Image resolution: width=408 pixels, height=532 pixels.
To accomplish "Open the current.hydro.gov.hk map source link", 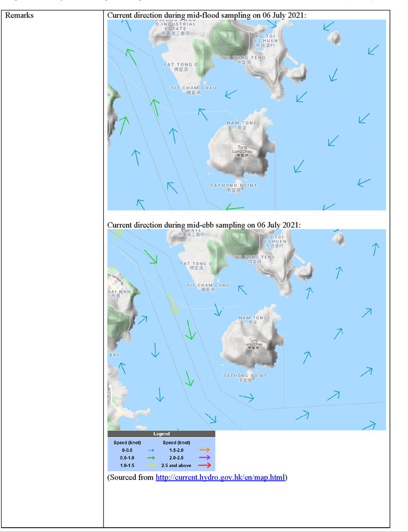I will pos(220,477).
